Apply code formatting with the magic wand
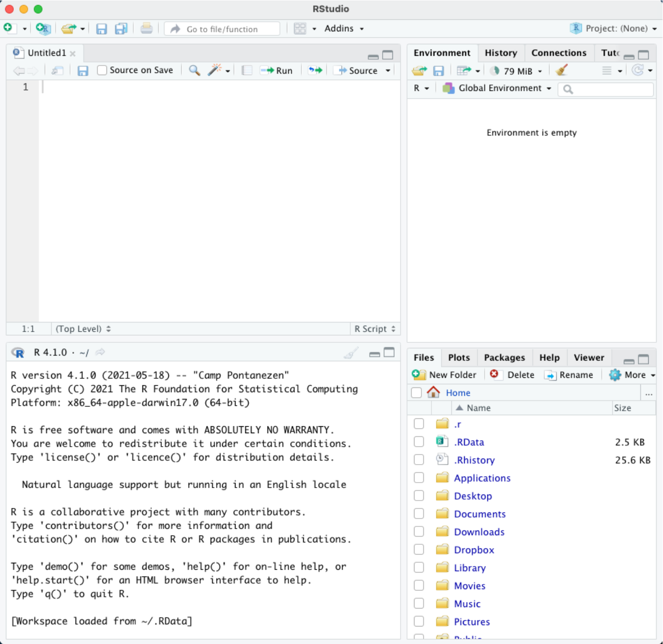Image resolution: width=663 pixels, height=644 pixels. coord(215,71)
